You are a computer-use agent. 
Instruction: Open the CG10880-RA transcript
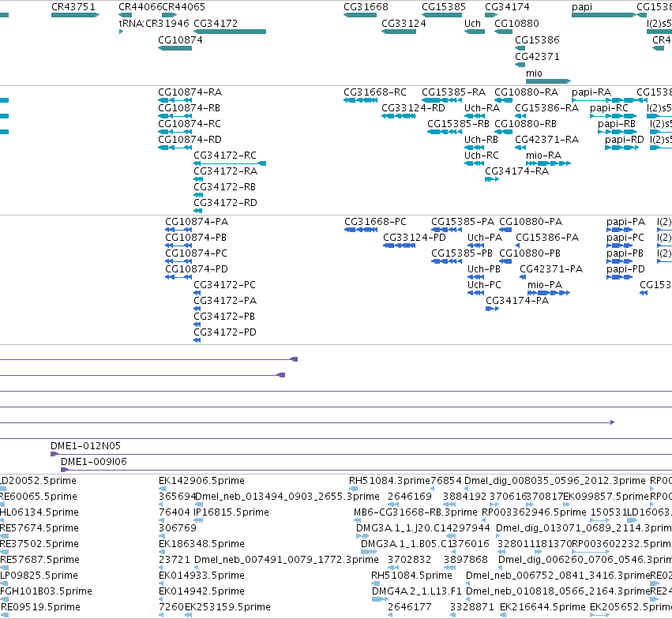pyautogui.click(x=504, y=100)
